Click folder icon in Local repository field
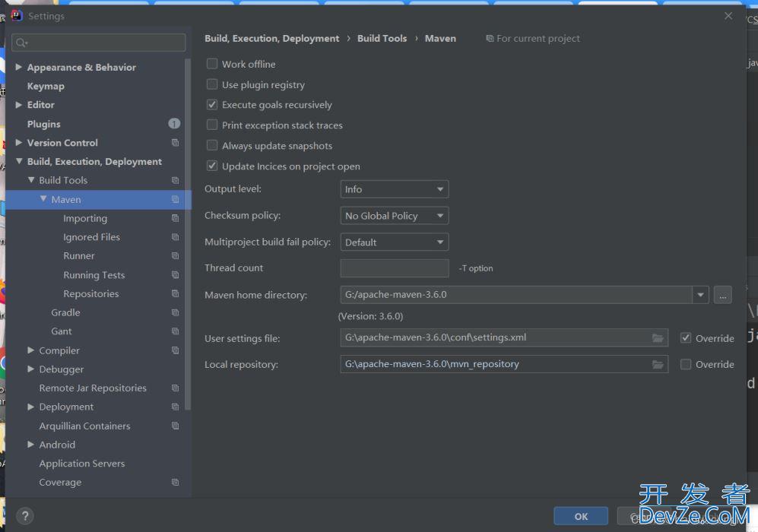 658,364
